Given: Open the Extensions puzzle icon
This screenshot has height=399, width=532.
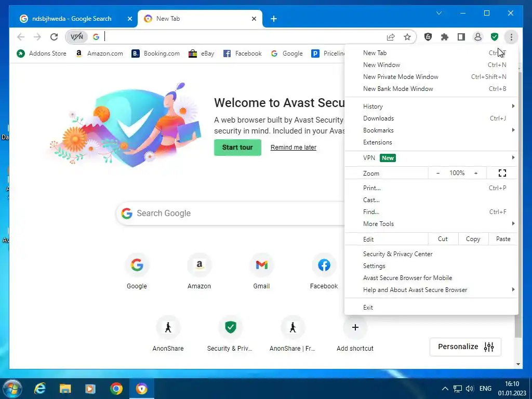Looking at the screenshot, I should (445, 37).
